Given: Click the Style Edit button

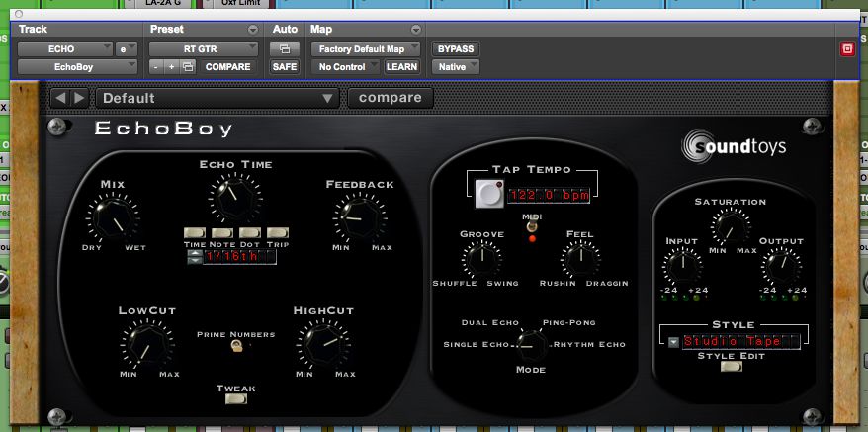Looking at the screenshot, I should pos(732,366).
